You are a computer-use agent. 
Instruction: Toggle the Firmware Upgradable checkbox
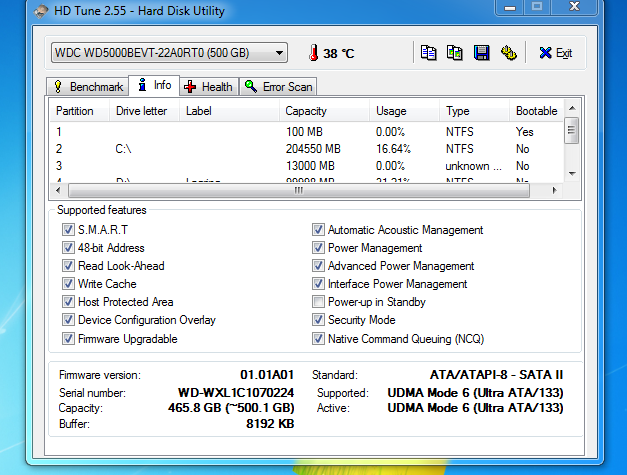[68, 339]
